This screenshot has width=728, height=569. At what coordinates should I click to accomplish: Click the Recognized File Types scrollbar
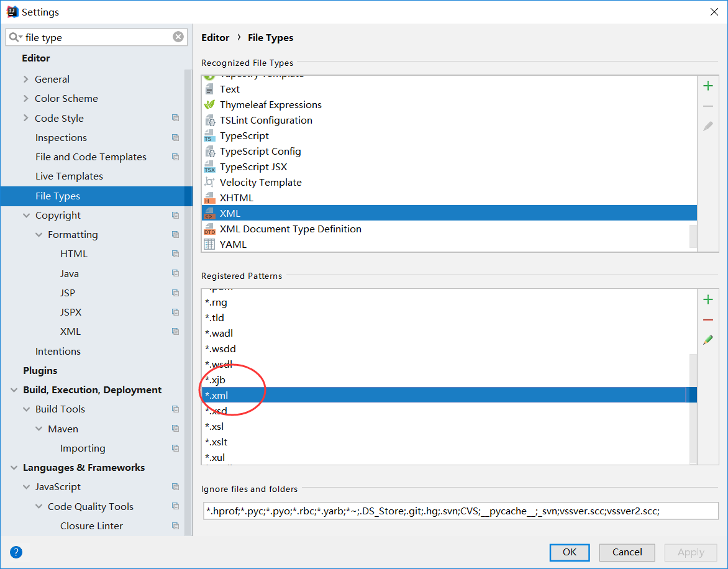[693, 236]
